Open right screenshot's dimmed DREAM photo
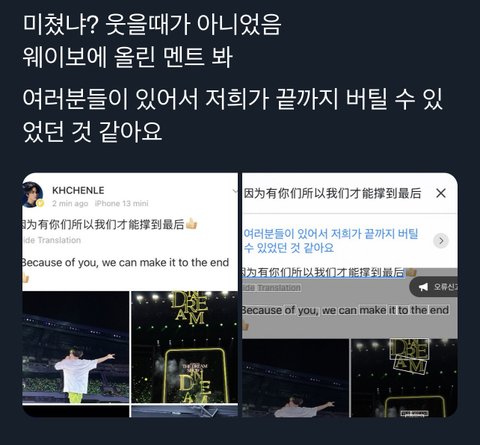 coord(404,378)
